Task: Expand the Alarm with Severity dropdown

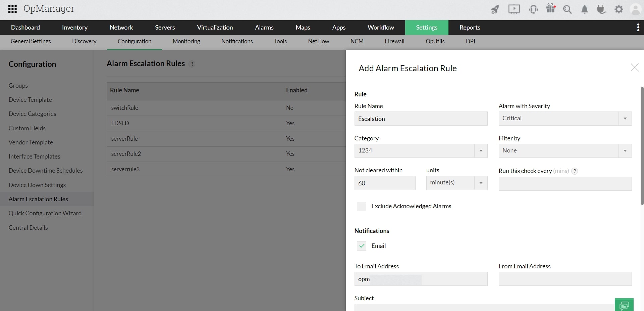Action: tap(625, 119)
